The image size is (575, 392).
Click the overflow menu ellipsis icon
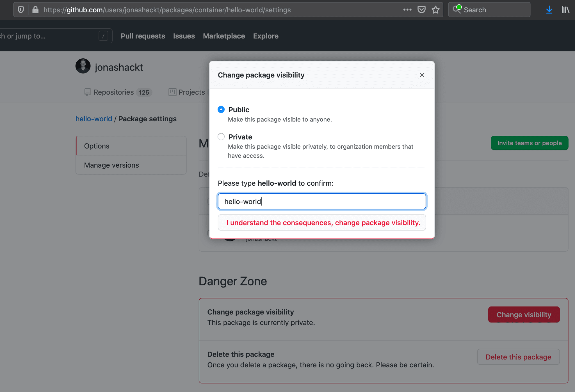click(407, 10)
